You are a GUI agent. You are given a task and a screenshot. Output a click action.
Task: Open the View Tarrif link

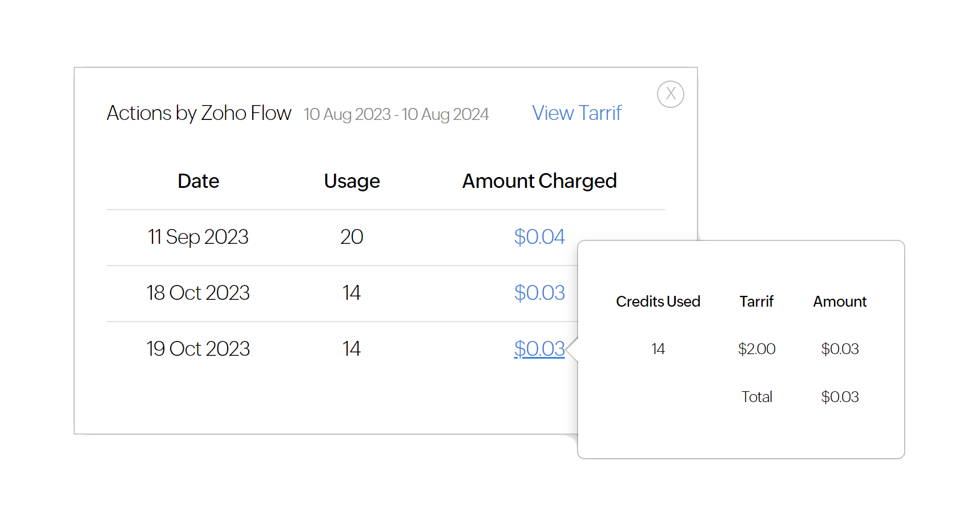click(x=576, y=113)
